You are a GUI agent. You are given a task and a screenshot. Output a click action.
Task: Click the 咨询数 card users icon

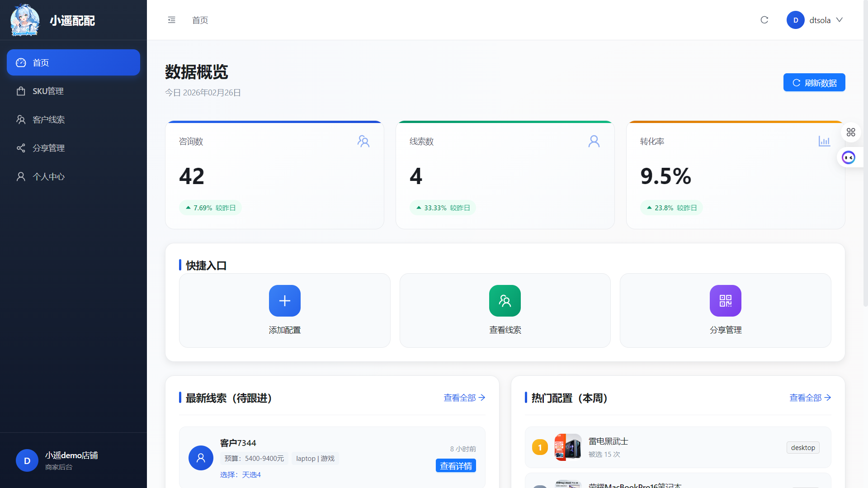click(363, 142)
